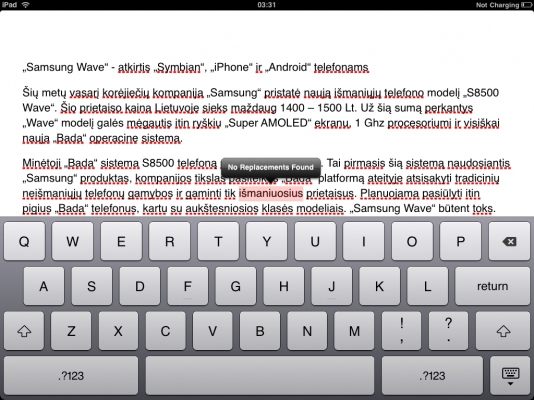Tap the Q key
The width and height of the screenshot is (534, 400).
[24, 241]
